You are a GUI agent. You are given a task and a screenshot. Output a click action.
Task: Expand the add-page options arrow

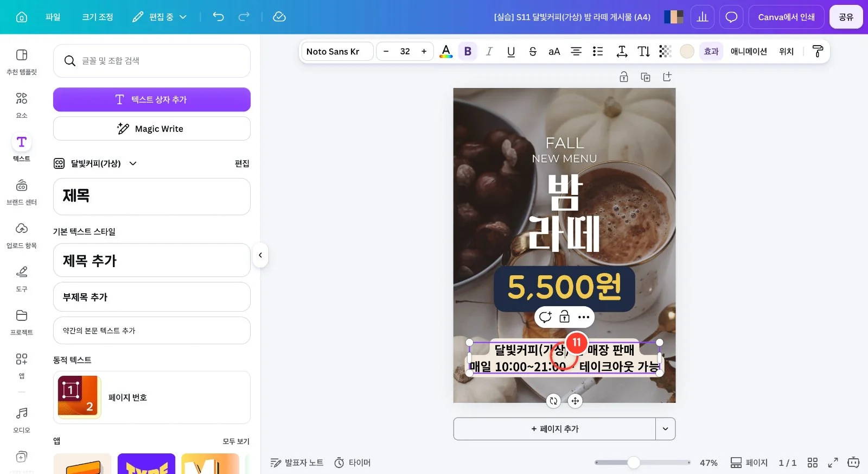point(666,429)
